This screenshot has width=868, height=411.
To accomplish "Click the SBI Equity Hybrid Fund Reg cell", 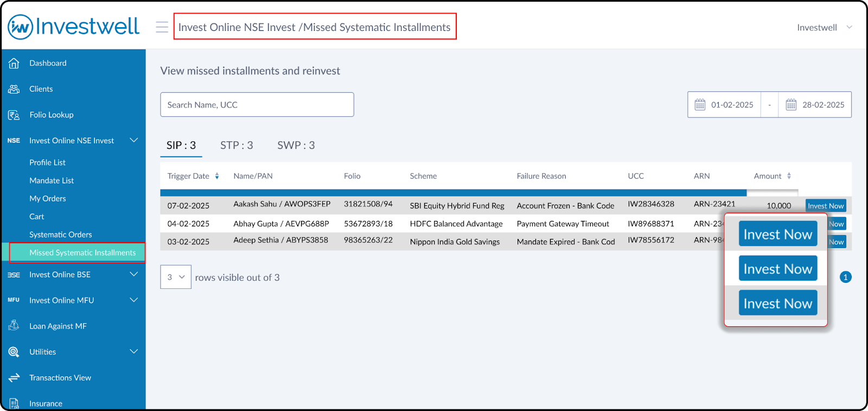I will (x=457, y=206).
